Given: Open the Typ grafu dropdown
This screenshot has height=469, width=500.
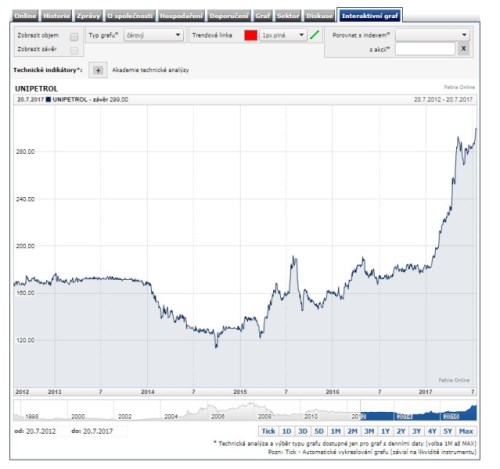Looking at the screenshot, I should click(x=153, y=35).
